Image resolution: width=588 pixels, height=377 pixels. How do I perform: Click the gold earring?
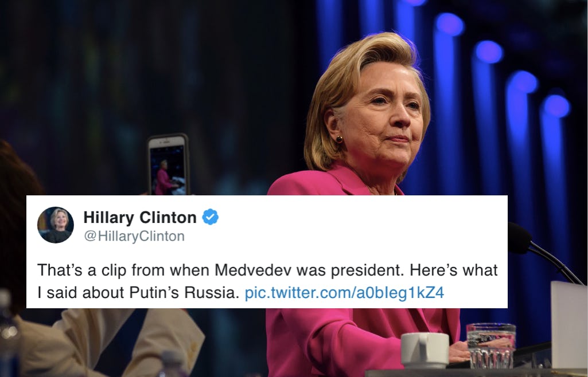339,140
